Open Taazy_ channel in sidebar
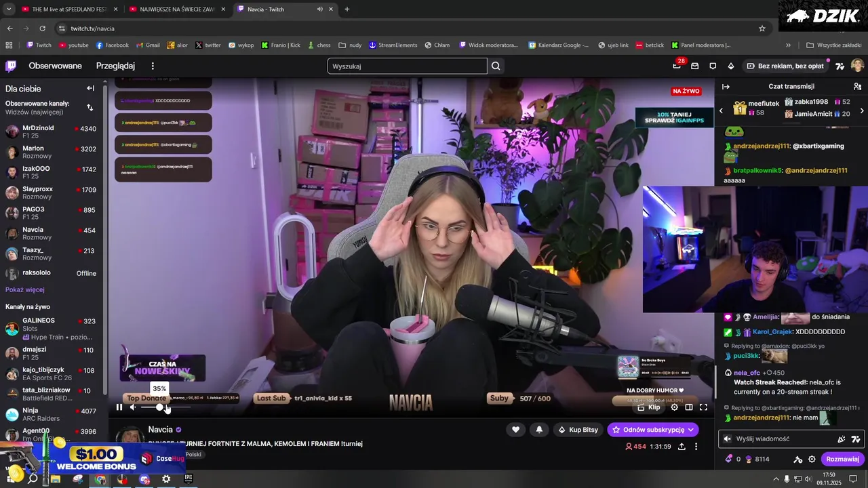 [51, 253]
